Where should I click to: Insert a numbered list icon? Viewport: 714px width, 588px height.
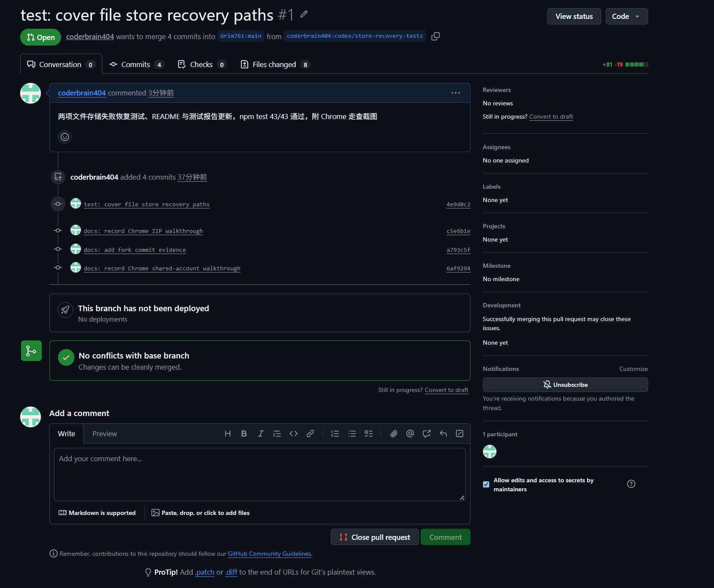tap(335, 434)
